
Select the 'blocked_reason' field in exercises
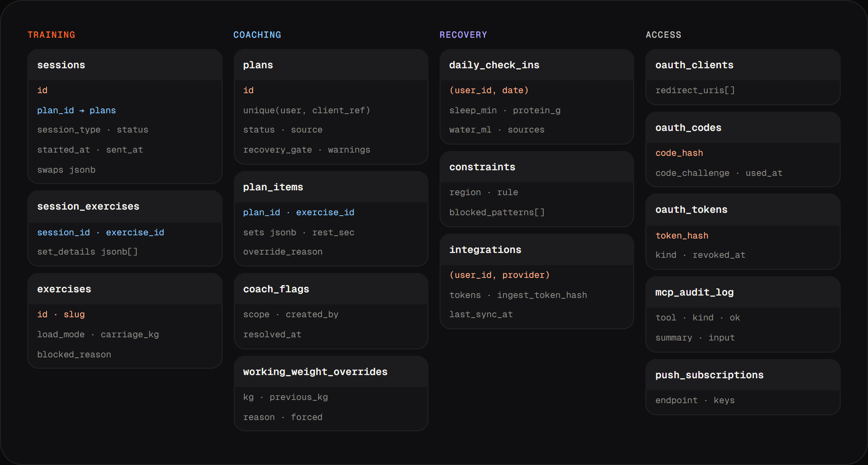[x=74, y=355]
